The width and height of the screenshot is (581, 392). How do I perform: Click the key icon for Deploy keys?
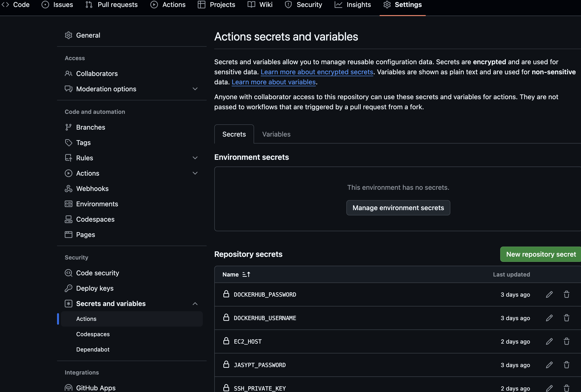coord(68,288)
